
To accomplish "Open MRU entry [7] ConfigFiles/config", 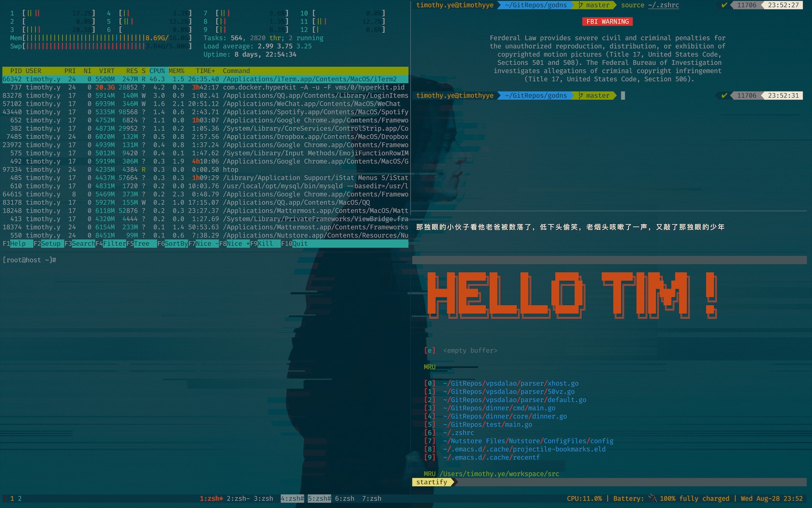I will 519,441.
